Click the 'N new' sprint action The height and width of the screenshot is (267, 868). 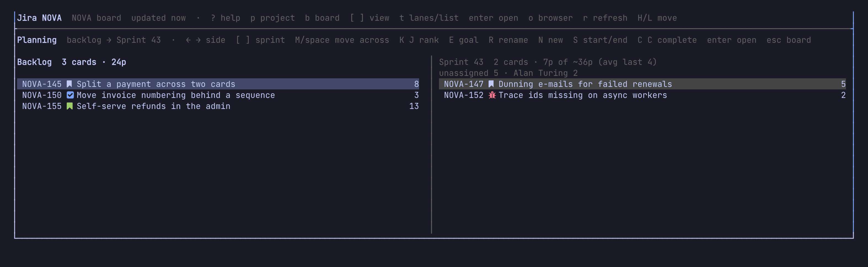pos(551,40)
